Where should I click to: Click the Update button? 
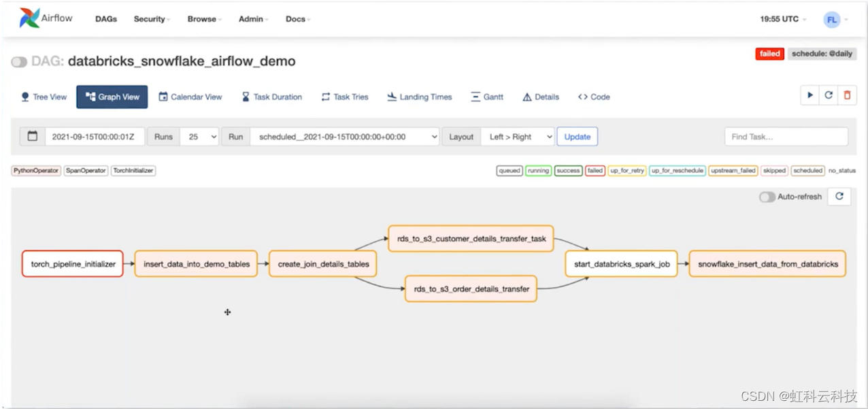pyautogui.click(x=578, y=137)
